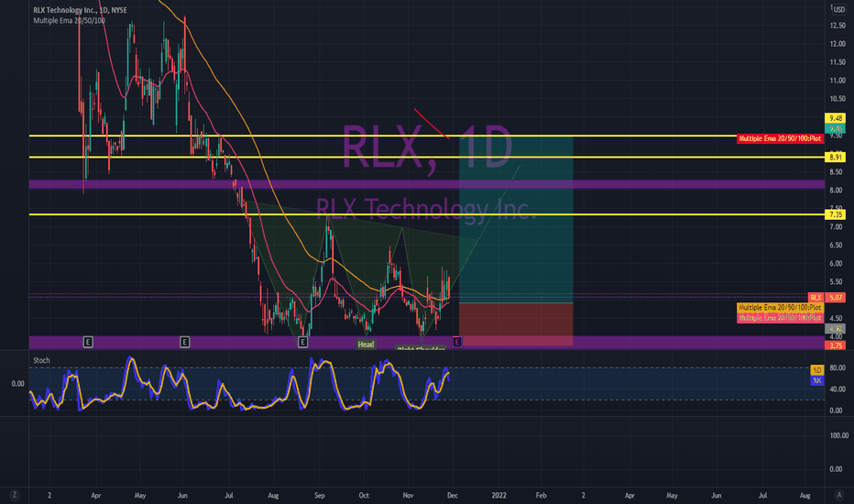Viewport: 854px width, 504px height.
Task: Click the RLX Technology Inc., 1D, NYSE title
Action: (80, 10)
